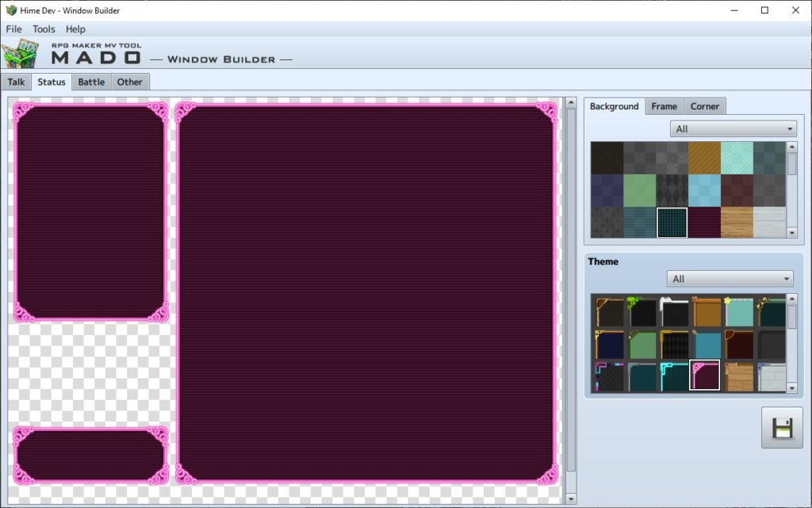
Task: Pick the teal horizontal-striped background swatch
Action: point(640,223)
